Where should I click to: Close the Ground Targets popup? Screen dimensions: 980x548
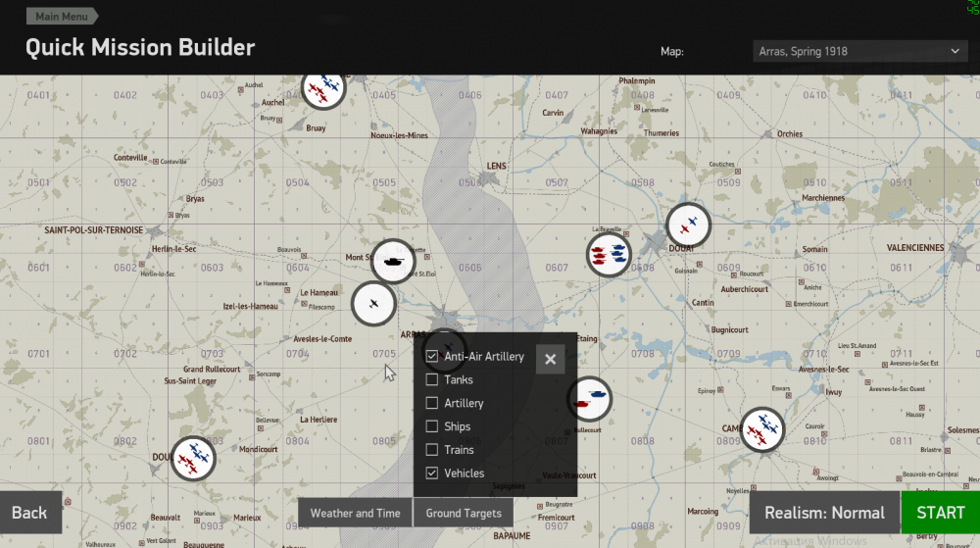coord(550,360)
